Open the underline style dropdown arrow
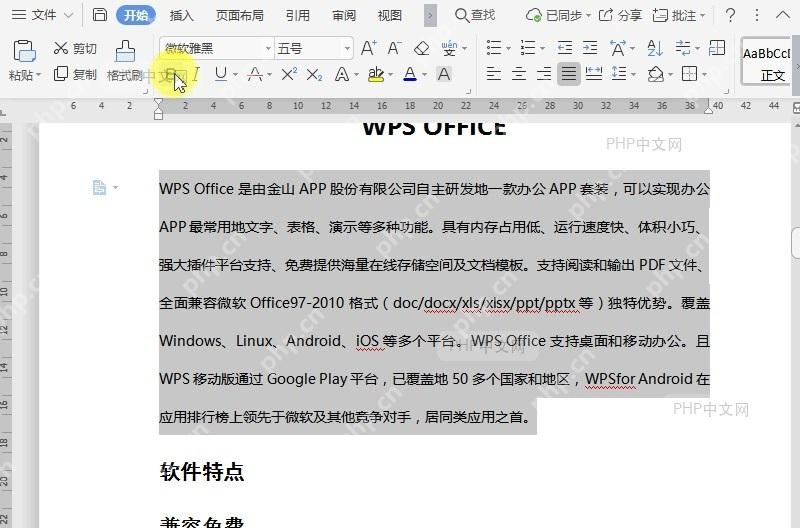 click(x=235, y=75)
